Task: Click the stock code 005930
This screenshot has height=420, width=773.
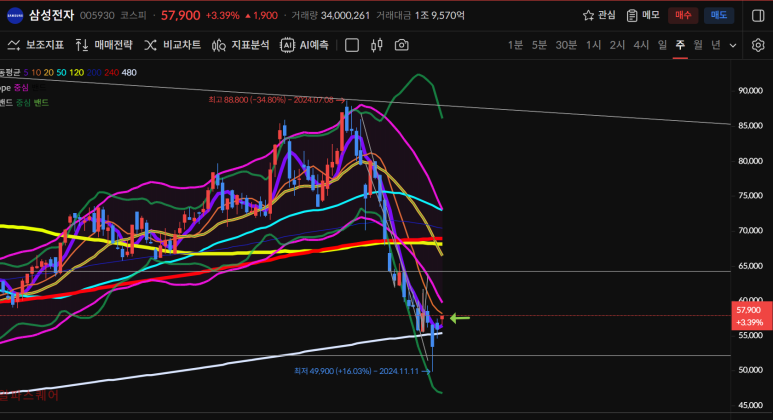Action: tap(97, 16)
